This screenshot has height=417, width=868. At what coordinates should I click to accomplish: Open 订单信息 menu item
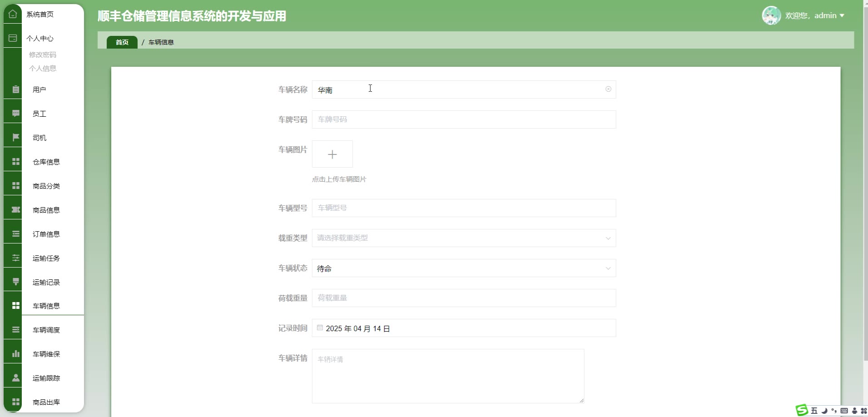click(x=46, y=234)
